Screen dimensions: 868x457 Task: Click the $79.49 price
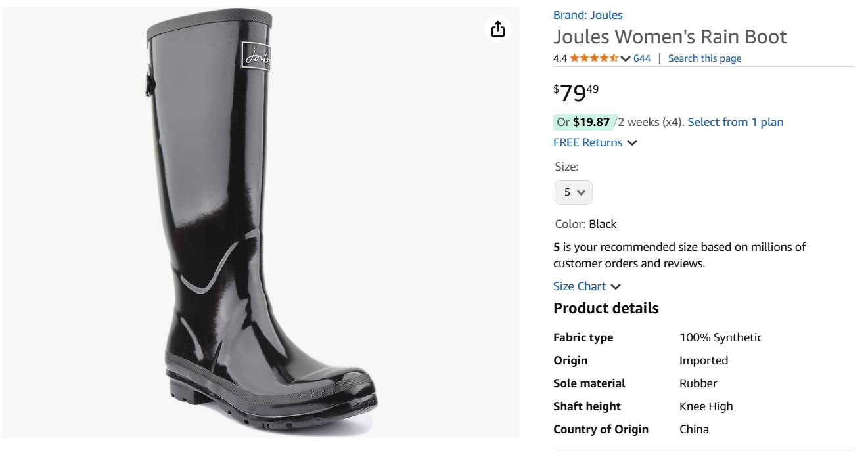pyautogui.click(x=576, y=93)
